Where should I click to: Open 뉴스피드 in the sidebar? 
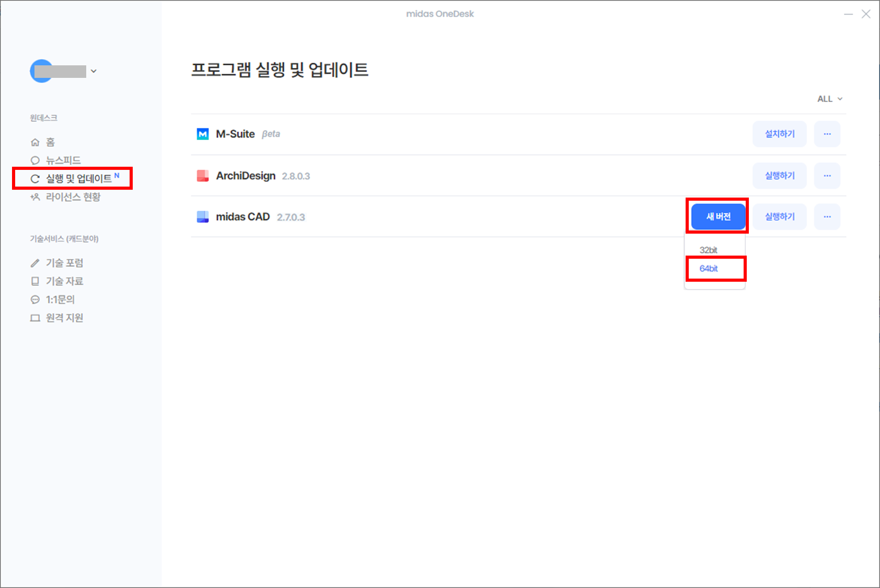coord(63,160)
